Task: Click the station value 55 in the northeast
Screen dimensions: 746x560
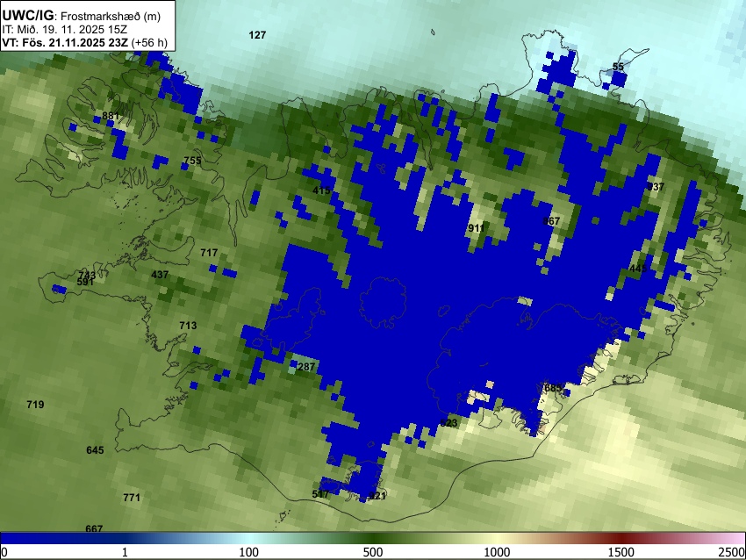Action: point(618,67)
